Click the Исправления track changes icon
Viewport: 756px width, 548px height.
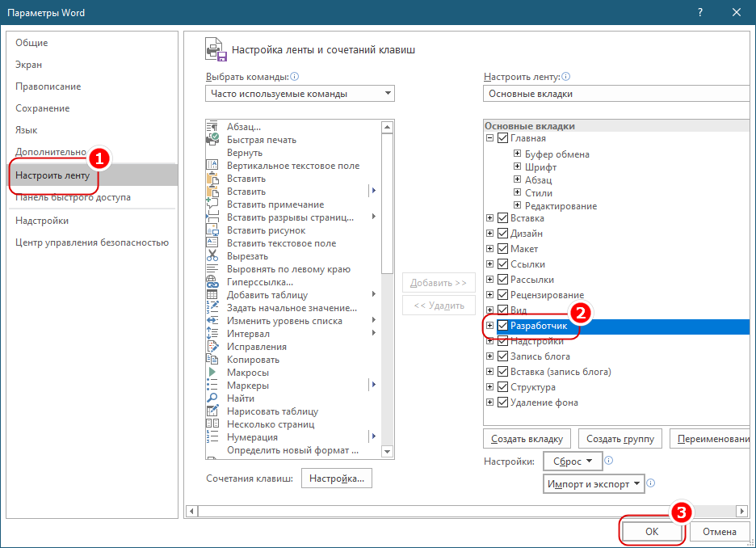click(212, 347)
